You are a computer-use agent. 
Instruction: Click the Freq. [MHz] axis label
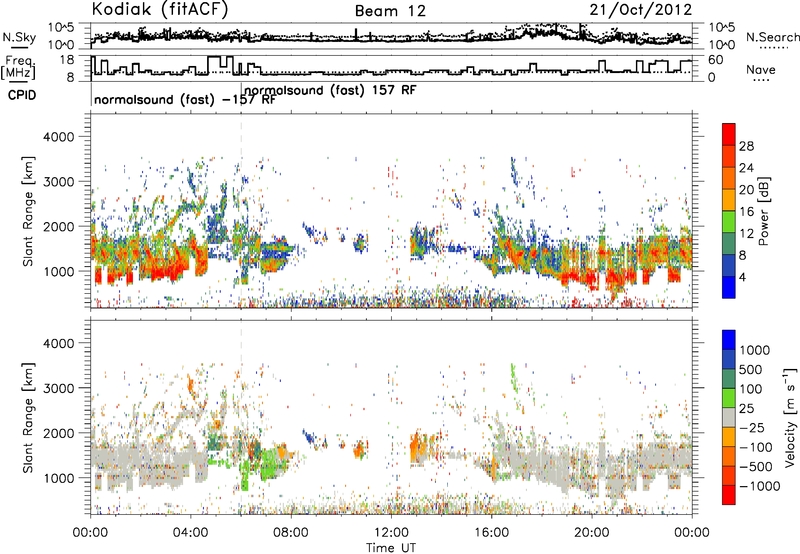(x=20, y=68)
